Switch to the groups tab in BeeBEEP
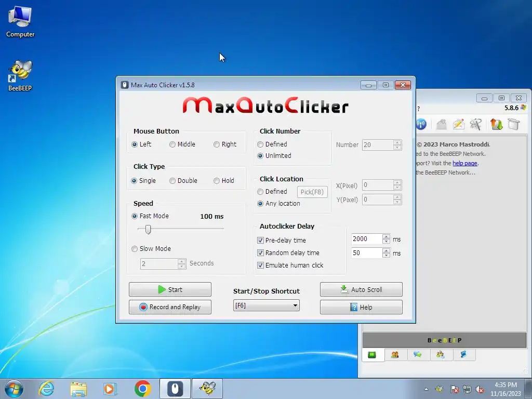 (x=441, y=355)
